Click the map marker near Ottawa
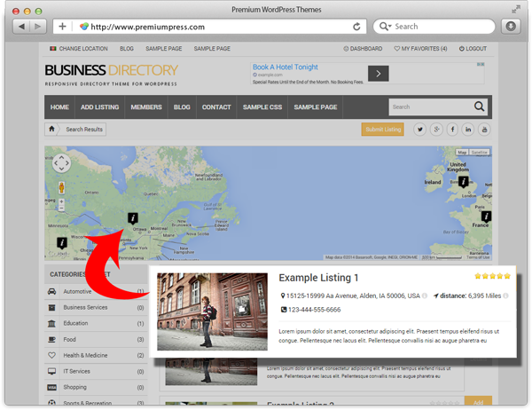 pyautogui.click(x=132, y=217)
